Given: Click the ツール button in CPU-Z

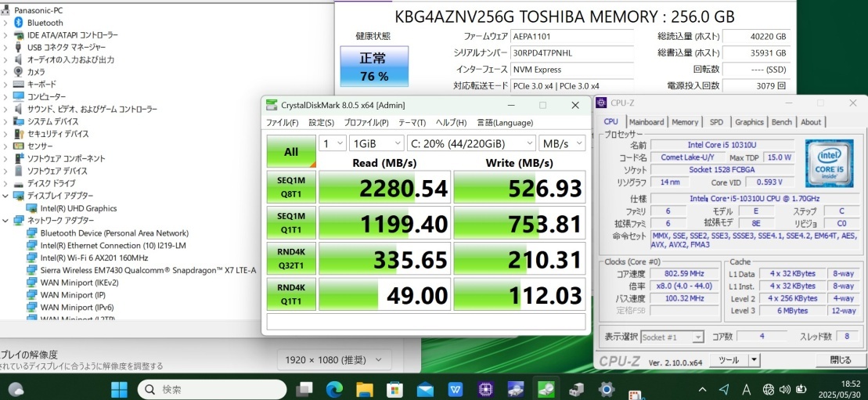Looking at the screenshot, I should tap(728, 360).
